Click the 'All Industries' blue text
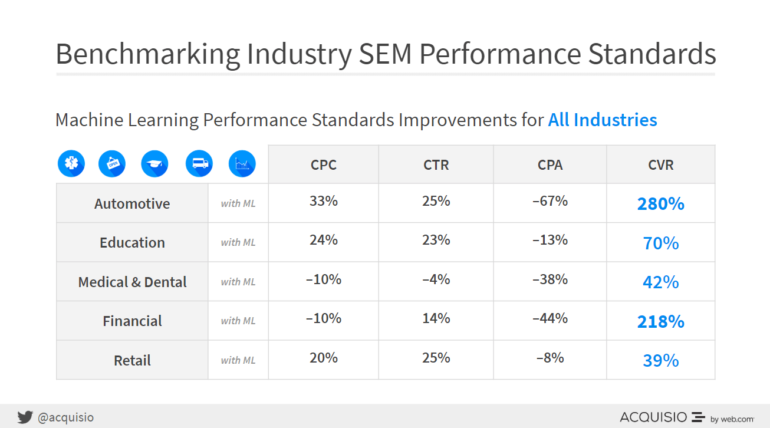Viewport: 770px width, 428px height. [602, 120]
